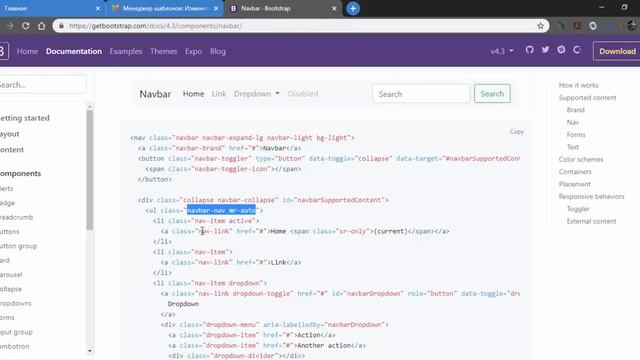Image resolution: width=640 pixels, height=360 pixels.
Task: Click the address bar URL
Action: coord(156,26)
